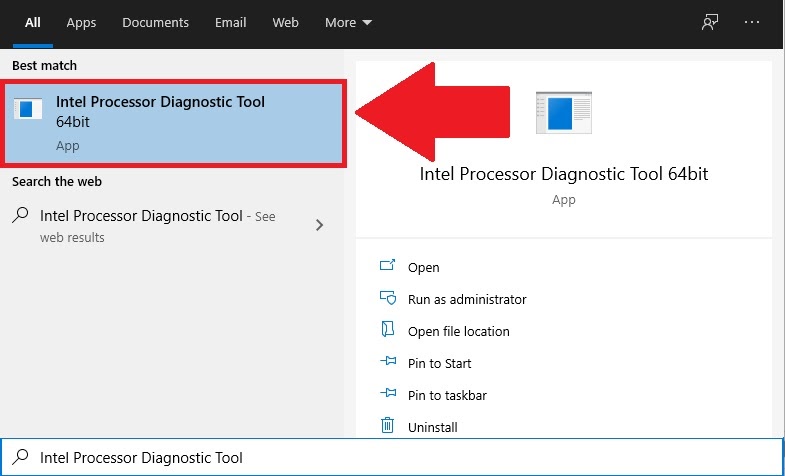The height and width of the screenshot is (476, 785).
Task: Click the Intel Processor Diagnostic Tool 64bit title
Action: 564,174
